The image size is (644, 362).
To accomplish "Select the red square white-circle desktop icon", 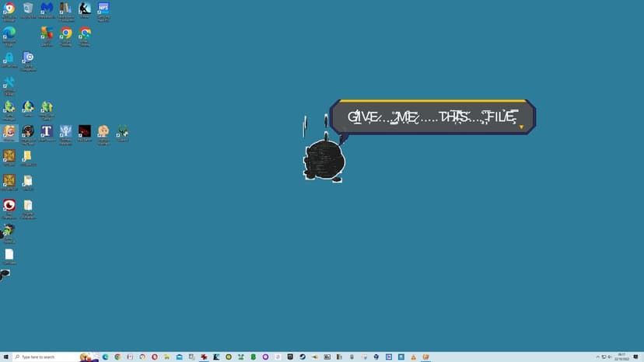I will [9, 207].
